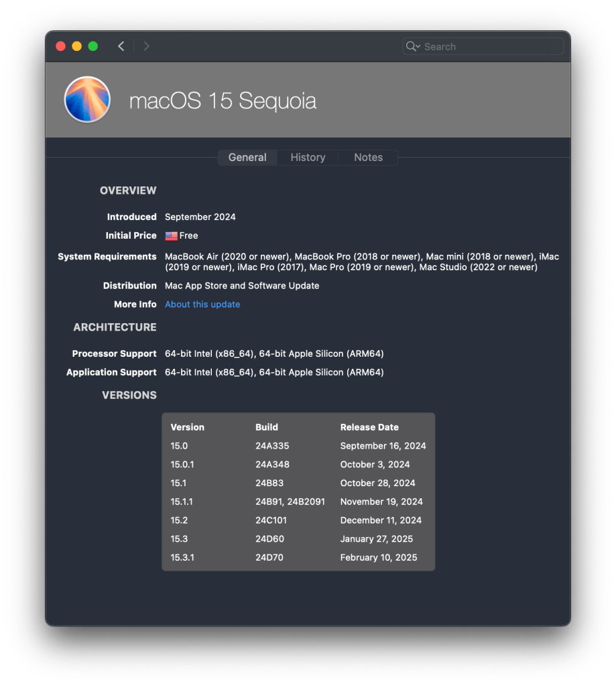The height and width of the screenshot is (686, 616).
Task: Select the version 15.0 row
Action: [298, 446]
